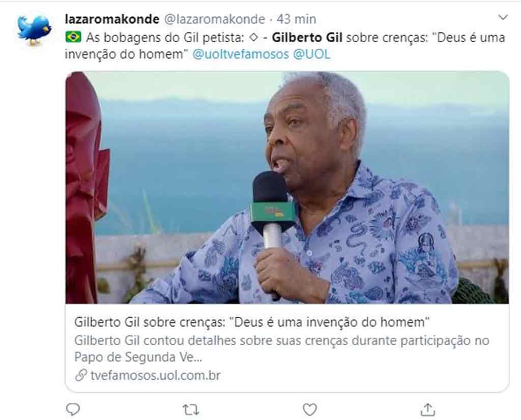Like the tweet with the heart icon
The image size is (521, 420).
310,410
